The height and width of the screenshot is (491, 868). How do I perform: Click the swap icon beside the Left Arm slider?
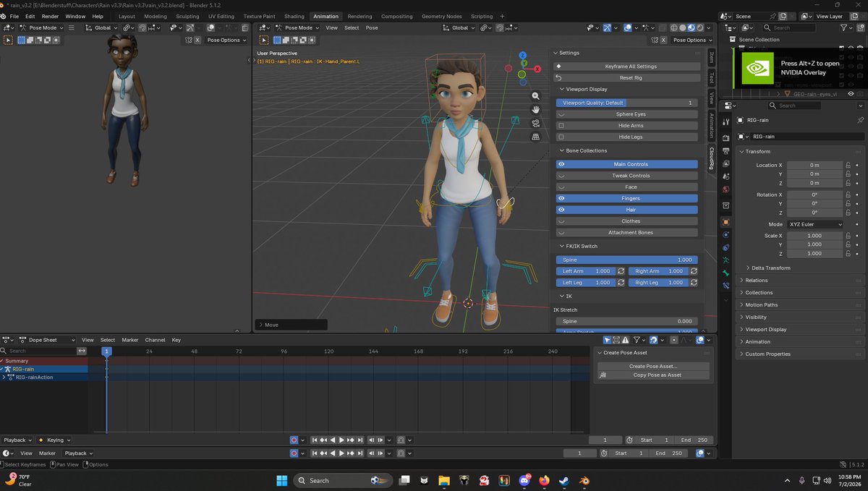coord(621,271)
